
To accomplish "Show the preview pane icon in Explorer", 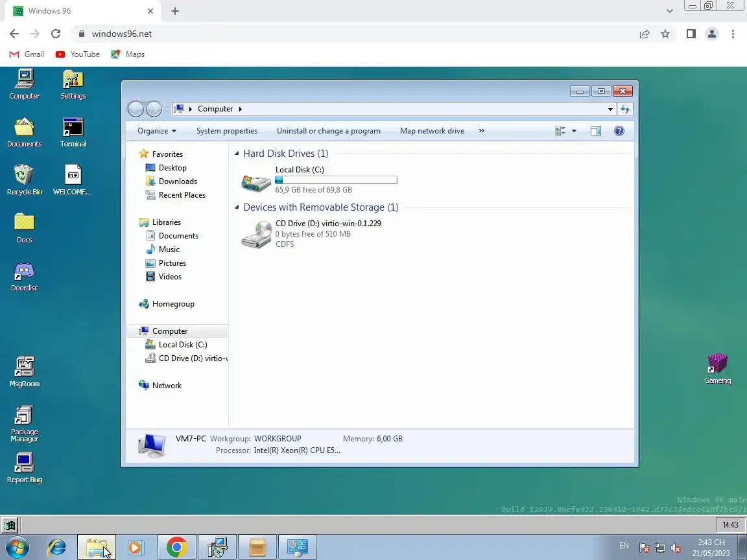I will coord(595,131).
